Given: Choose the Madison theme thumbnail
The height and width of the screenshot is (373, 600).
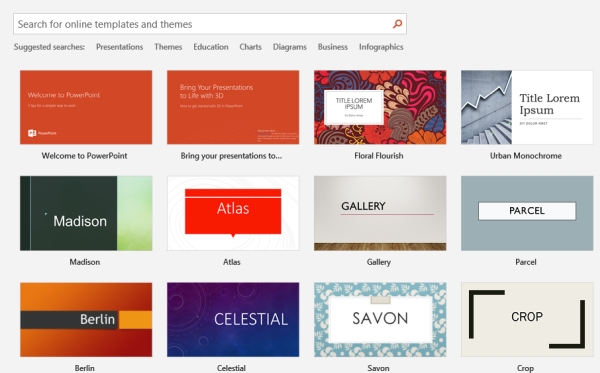Looking at the screenshot, I should [x=86, y=213].
